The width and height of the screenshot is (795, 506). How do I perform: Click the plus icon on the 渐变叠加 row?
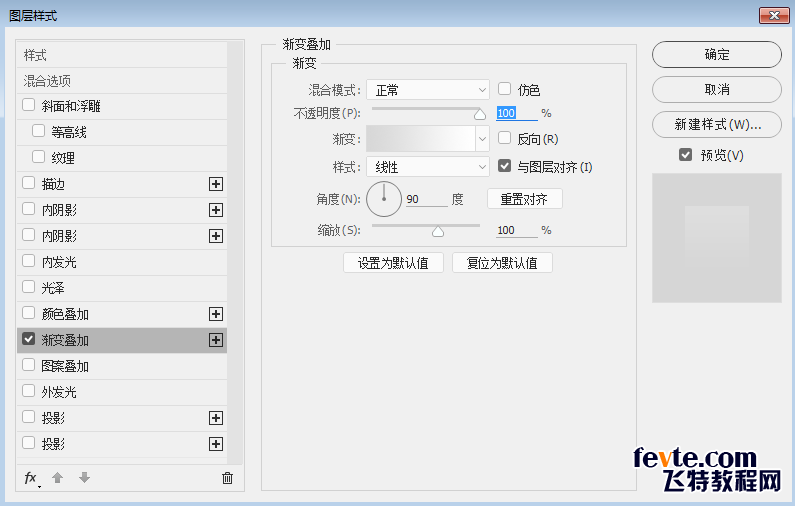[216, 340]
